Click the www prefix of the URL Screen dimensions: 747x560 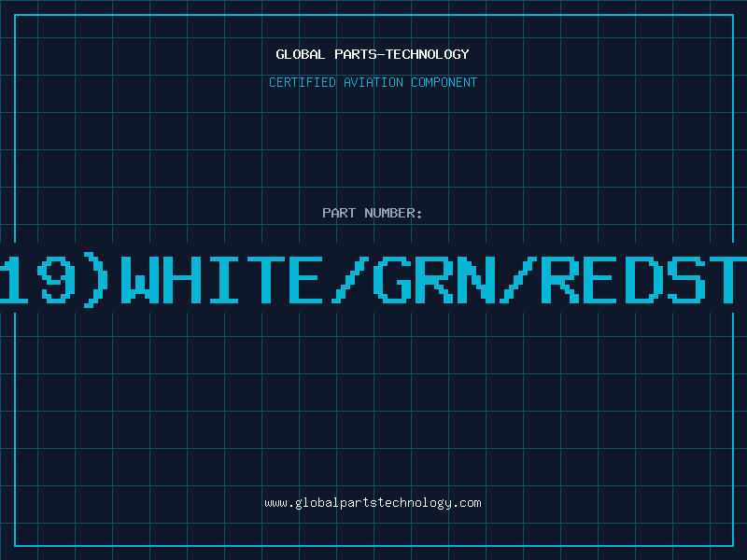click(275, 503)
